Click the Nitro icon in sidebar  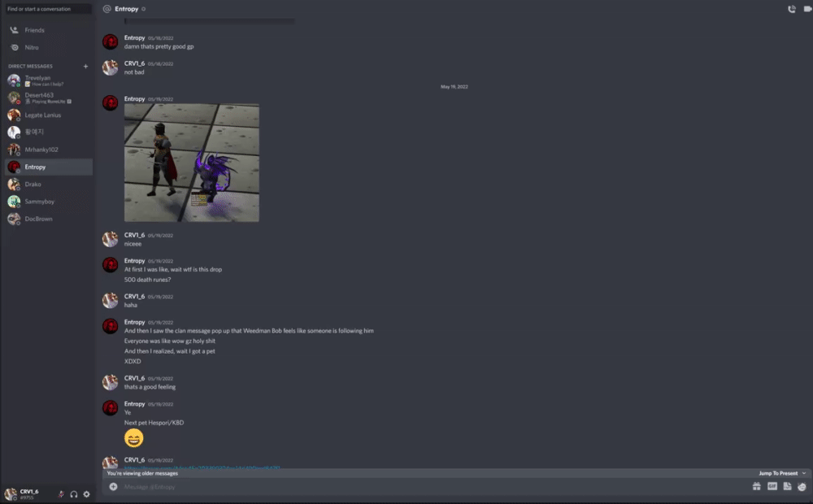15,47
